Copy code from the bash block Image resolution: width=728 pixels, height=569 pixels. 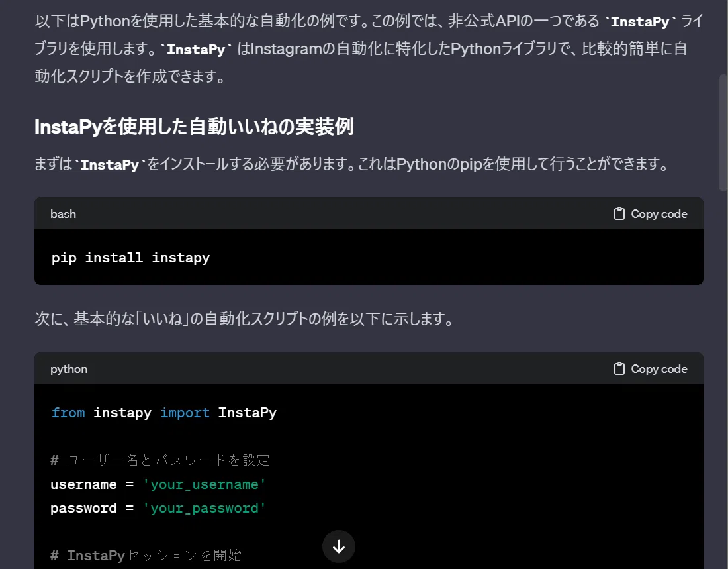point(651,214)
